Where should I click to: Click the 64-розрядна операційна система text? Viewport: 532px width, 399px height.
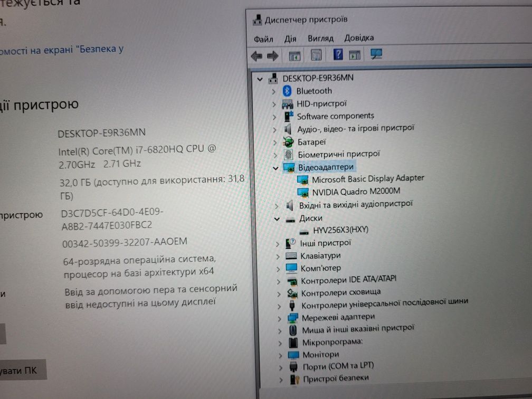(x=139, y=266)
